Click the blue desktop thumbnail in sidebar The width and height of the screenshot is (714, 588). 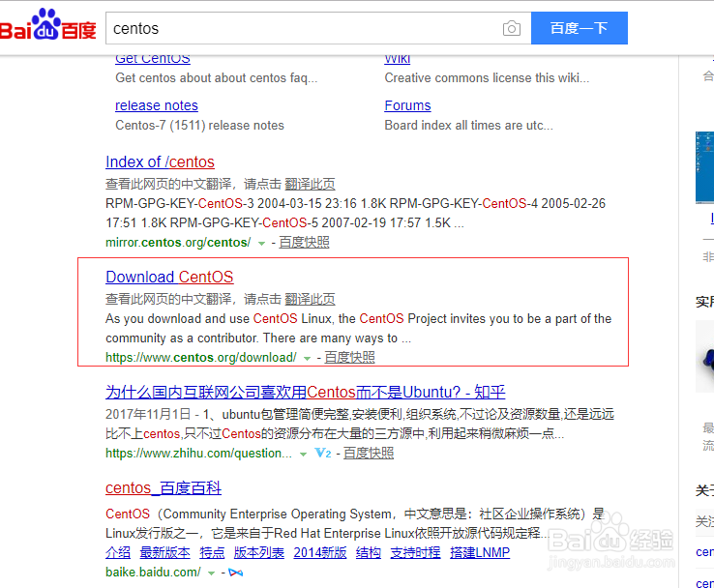(705, 167)
